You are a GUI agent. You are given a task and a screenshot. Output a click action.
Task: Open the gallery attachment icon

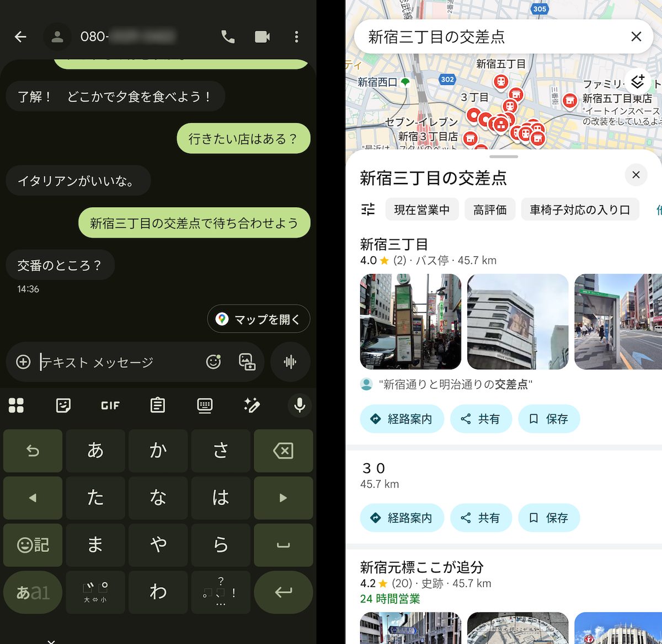pos(247,362)
